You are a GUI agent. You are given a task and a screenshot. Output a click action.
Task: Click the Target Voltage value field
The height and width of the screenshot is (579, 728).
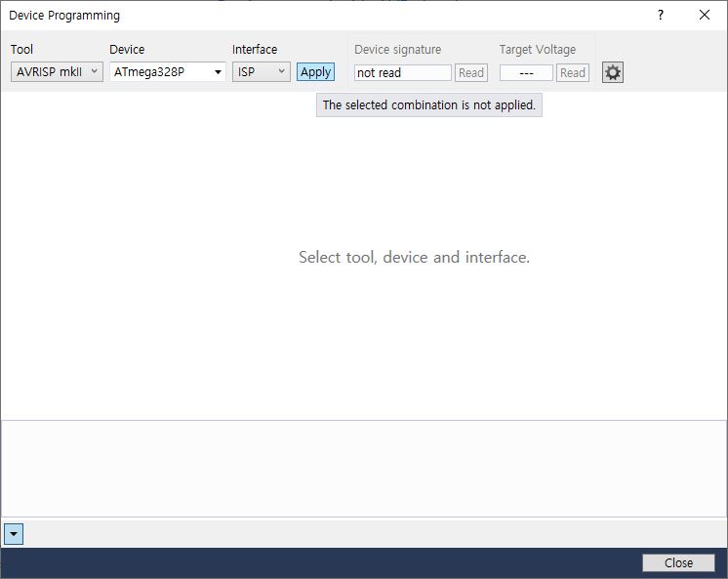(526, 73)
